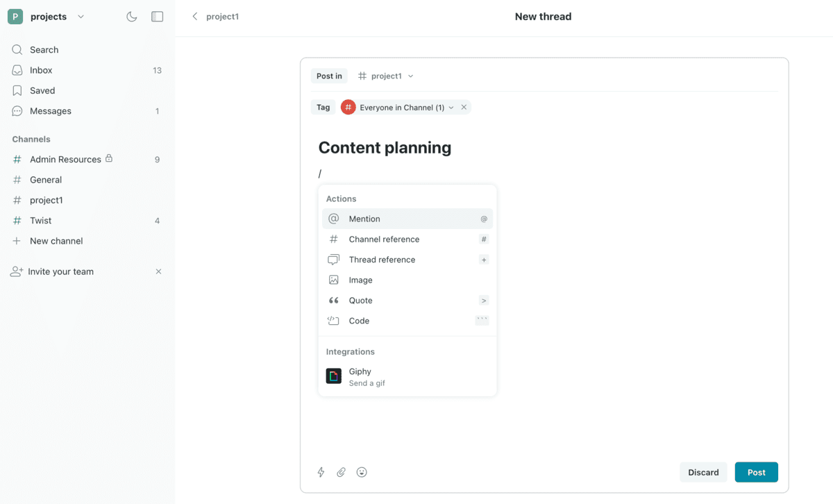Go back to project1 with arrow
Screen dimensions: 833x504
click(x=195, y=17)
